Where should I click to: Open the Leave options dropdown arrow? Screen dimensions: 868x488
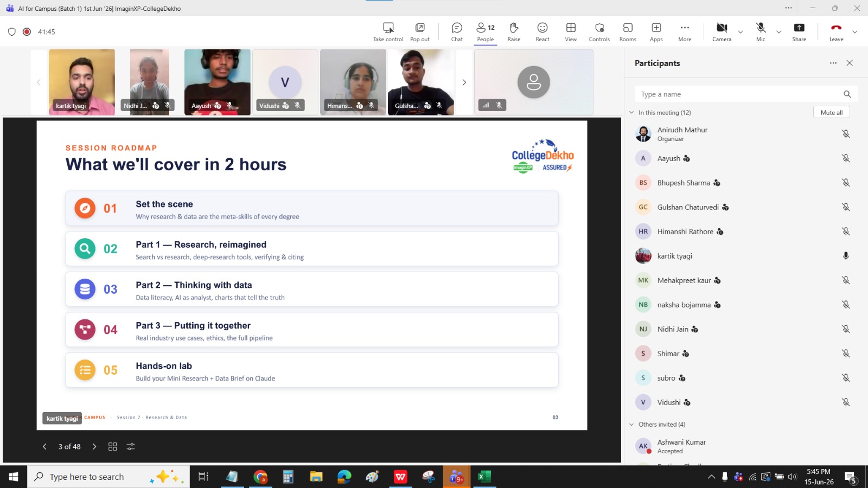click(x=855, y=32)
